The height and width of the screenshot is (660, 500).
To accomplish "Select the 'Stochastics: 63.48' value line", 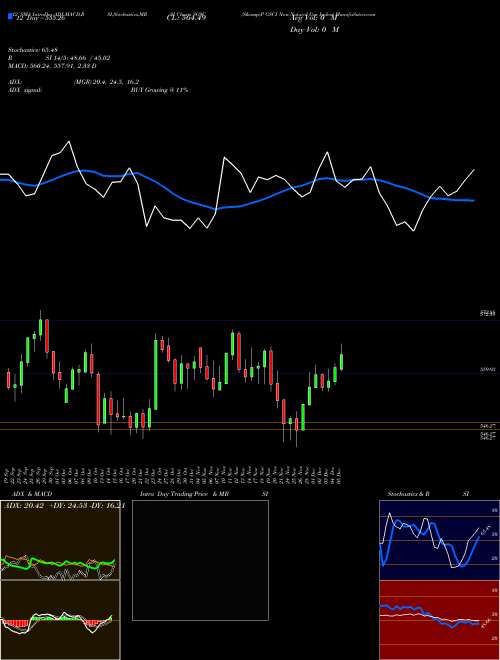I will click(x=34, y=50).
